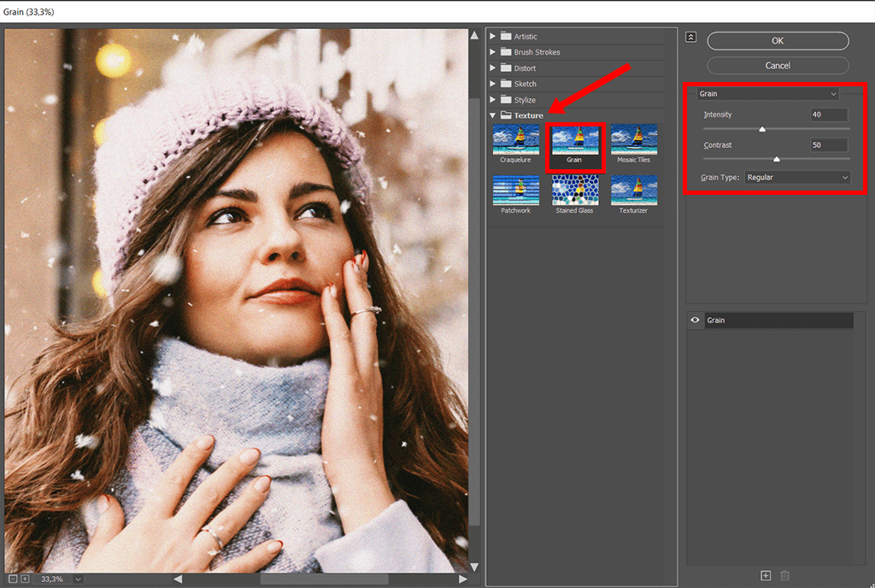Click the Brush Strokes folder icon
The width and height of the screenshot is (875, 588).
click(506, 52)
